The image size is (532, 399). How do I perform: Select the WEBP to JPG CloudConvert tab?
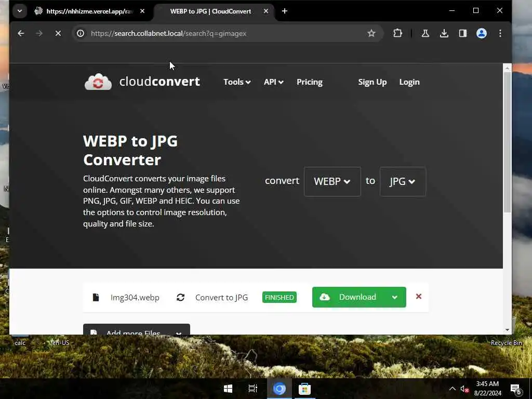210,11
